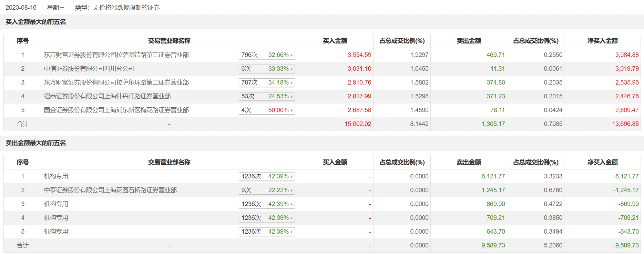Click 机构专用 in seller table row 1
The image size is (644, 254).
click(x=56, y=176)
